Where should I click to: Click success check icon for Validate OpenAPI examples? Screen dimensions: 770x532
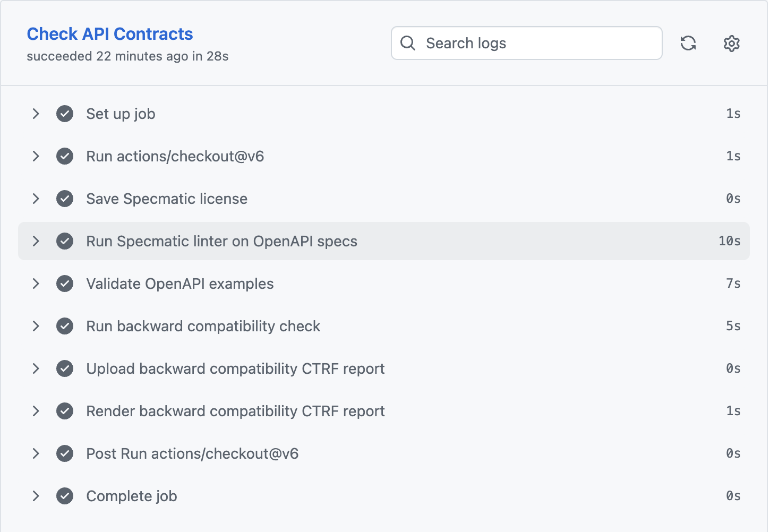pyautogui.click(x=65, y=284)
